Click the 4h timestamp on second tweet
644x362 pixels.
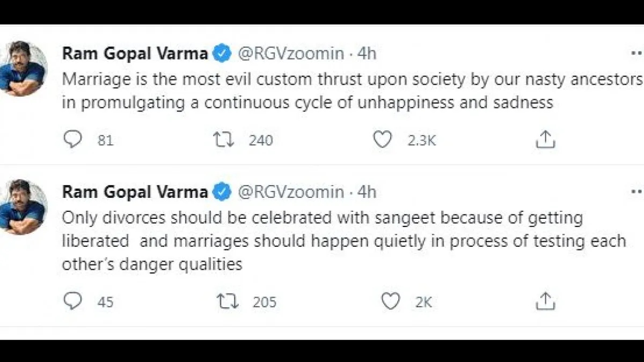tap(367, 191)
